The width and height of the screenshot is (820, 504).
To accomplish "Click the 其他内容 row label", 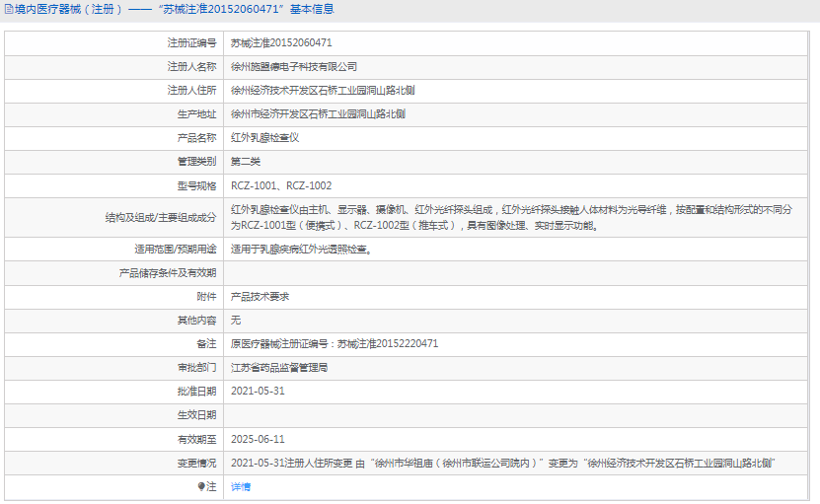I will pos(196,320).
